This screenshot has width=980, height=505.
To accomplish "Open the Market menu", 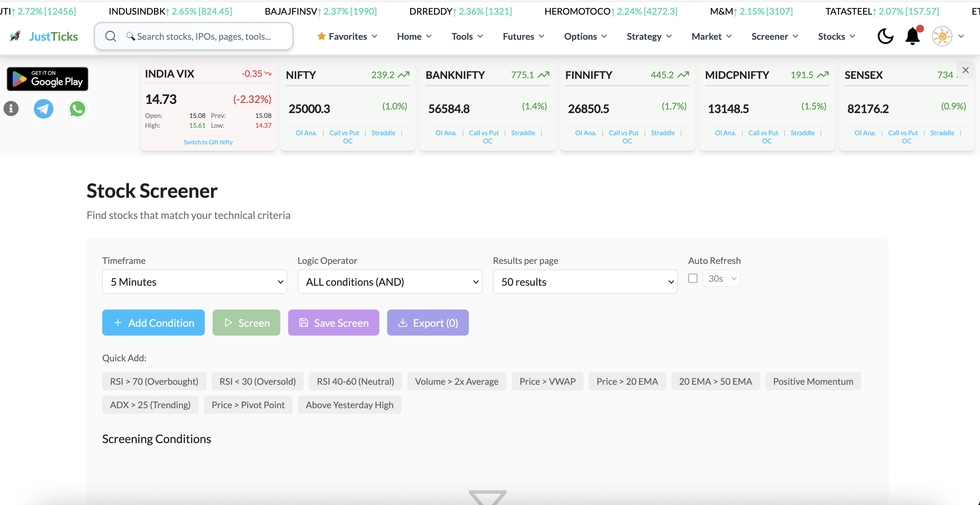I will 712,36.
